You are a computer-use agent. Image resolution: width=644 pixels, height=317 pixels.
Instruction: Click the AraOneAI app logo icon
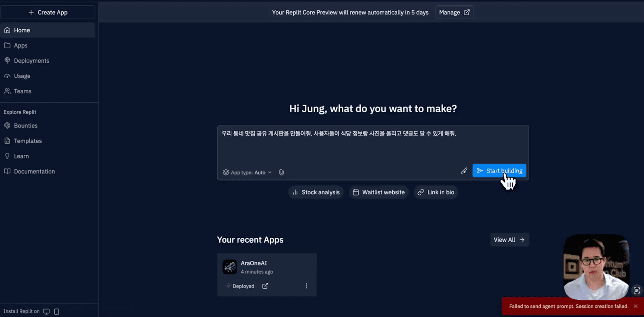click(230, 267)
